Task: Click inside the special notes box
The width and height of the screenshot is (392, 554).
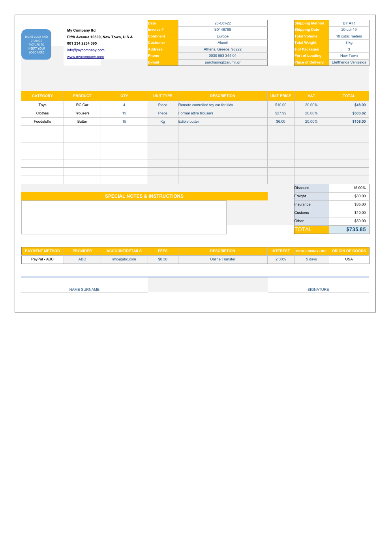Action: [x=124, y=217]
